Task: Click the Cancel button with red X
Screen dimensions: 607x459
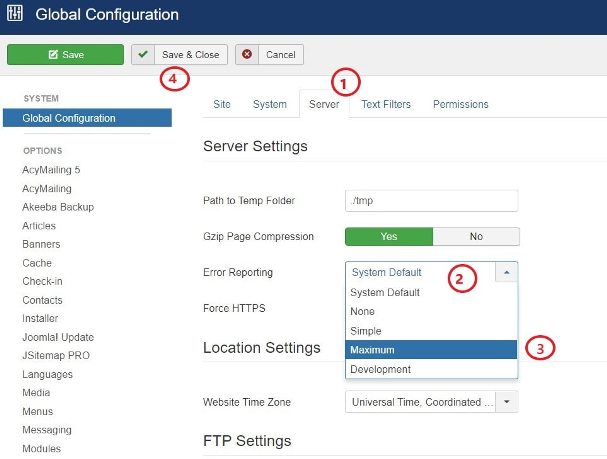Action: click(269, 55)
